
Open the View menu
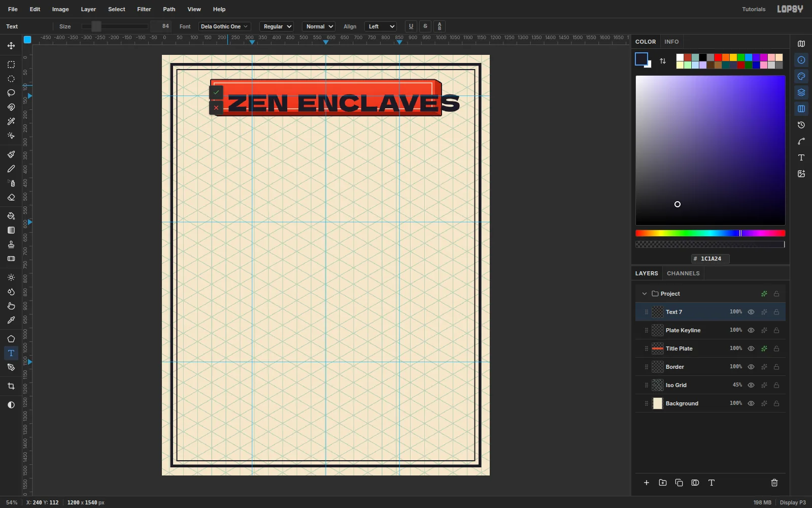194,9
